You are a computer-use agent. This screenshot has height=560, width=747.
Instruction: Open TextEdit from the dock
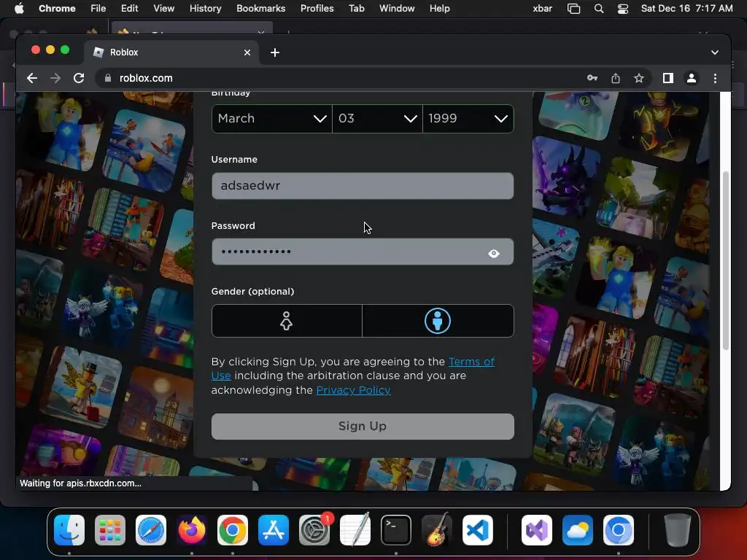coord(355,530)
